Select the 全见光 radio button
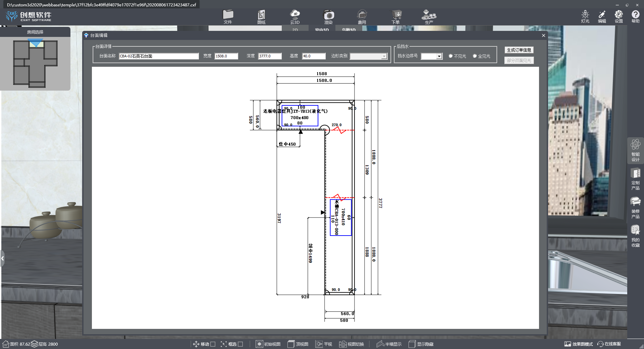This screenshot has height=349, width=644. [475, 56]
